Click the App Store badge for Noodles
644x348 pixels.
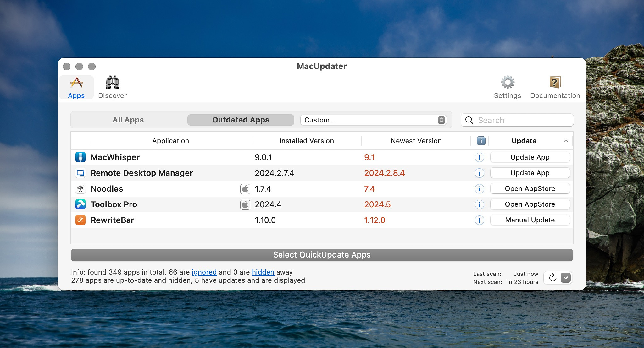pyautogui.click(x=245, y=189)
